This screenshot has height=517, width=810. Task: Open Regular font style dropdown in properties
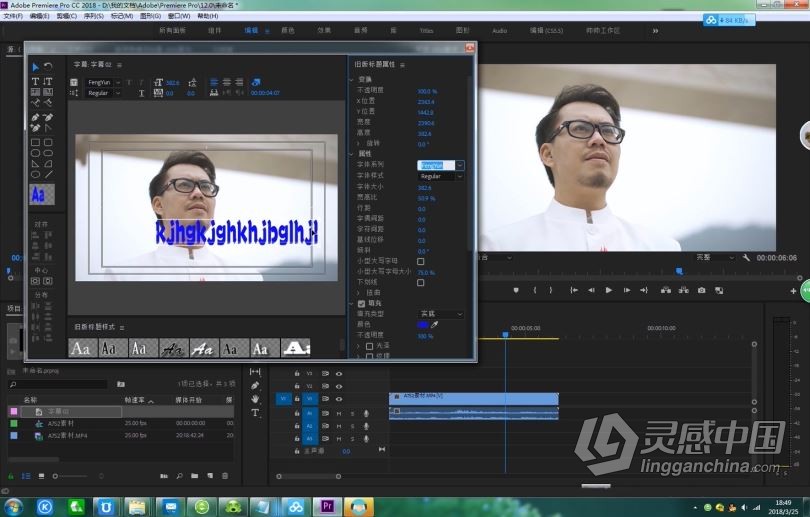[459, 177]
